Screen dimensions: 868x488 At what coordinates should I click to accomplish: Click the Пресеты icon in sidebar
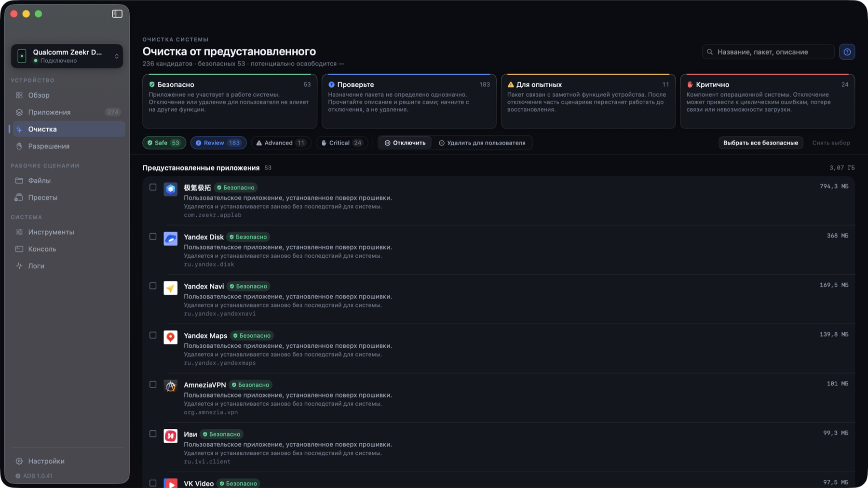click(19, 198)
